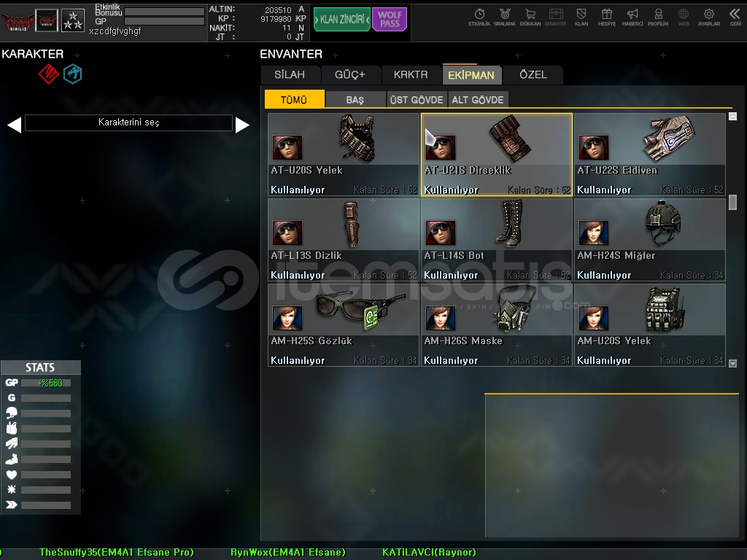Select the TÜMÜ filter tab

tap(295, 99)
